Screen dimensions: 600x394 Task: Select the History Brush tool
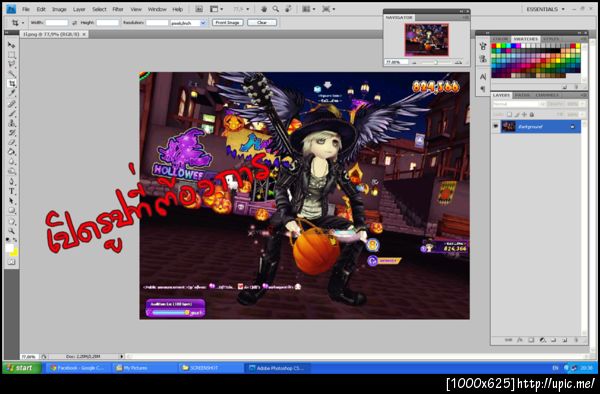[11, 133]
